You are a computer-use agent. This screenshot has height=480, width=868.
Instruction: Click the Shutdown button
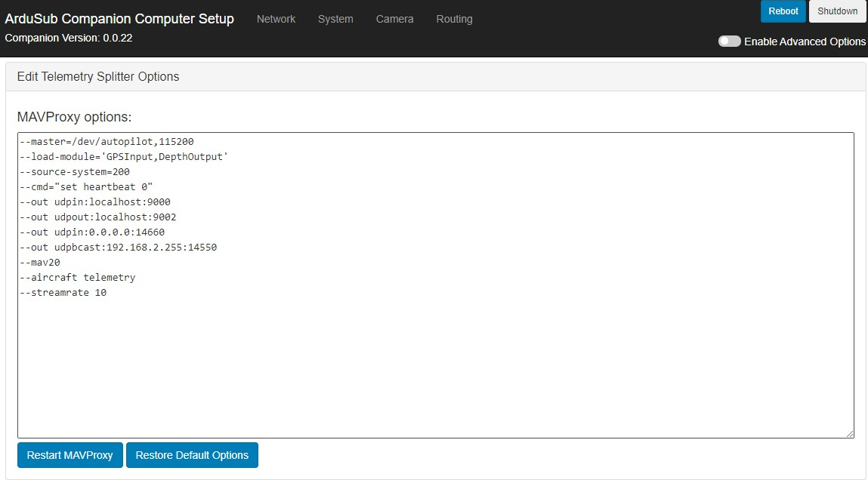(x=837, y=11)
